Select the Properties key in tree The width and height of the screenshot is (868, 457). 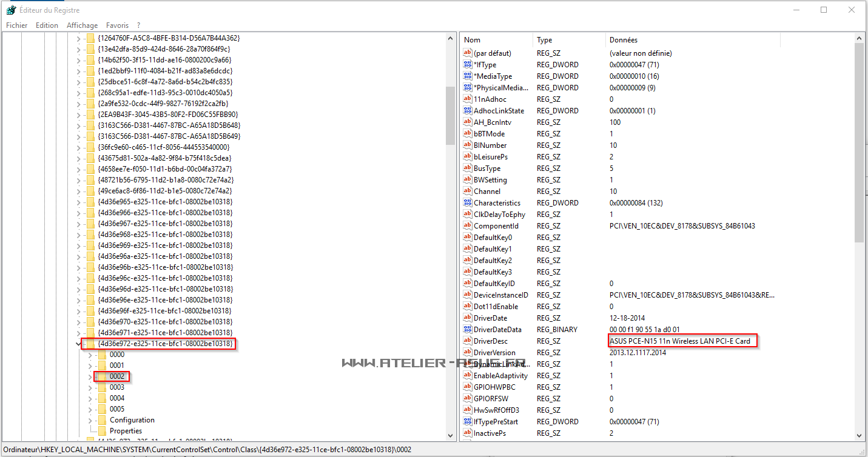125,431
